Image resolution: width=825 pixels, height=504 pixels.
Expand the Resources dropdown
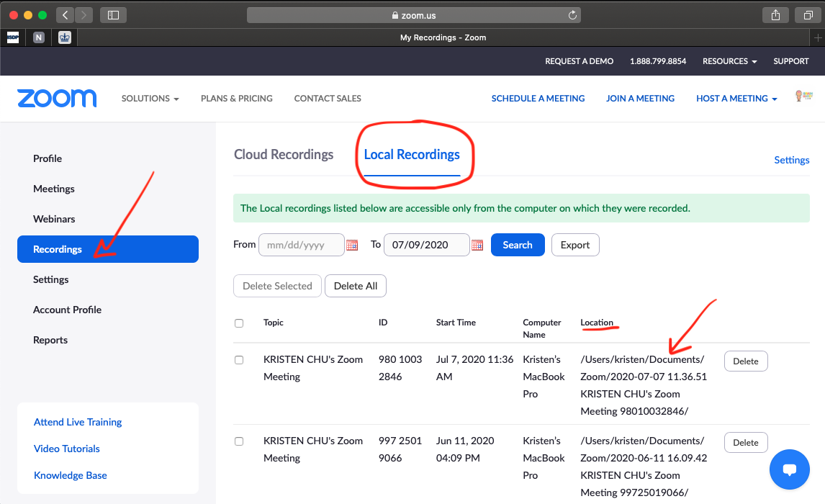tap(730, 61)
